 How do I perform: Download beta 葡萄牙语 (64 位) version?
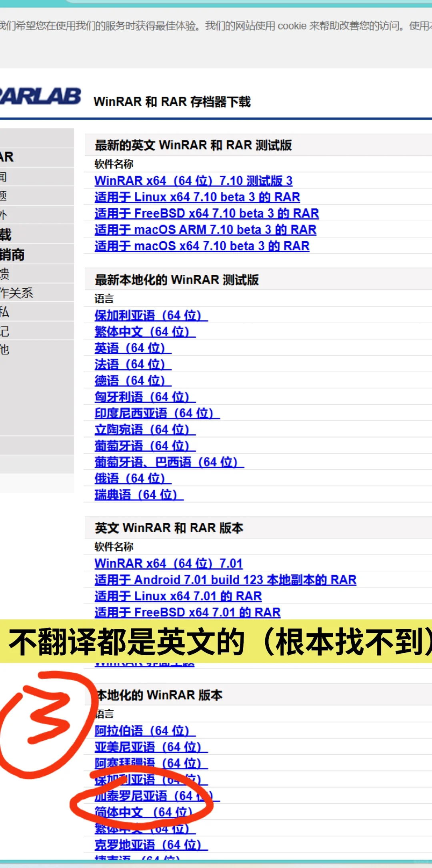pos(145,446)
